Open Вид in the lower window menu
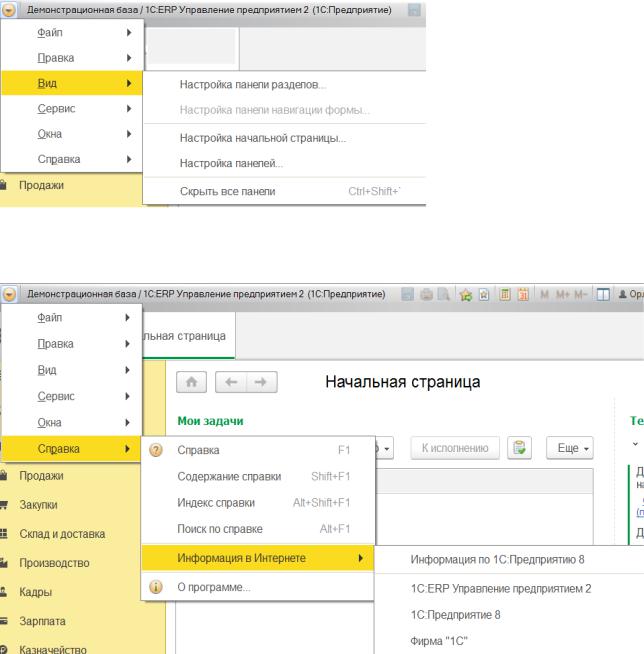 [x=72, y=370]
